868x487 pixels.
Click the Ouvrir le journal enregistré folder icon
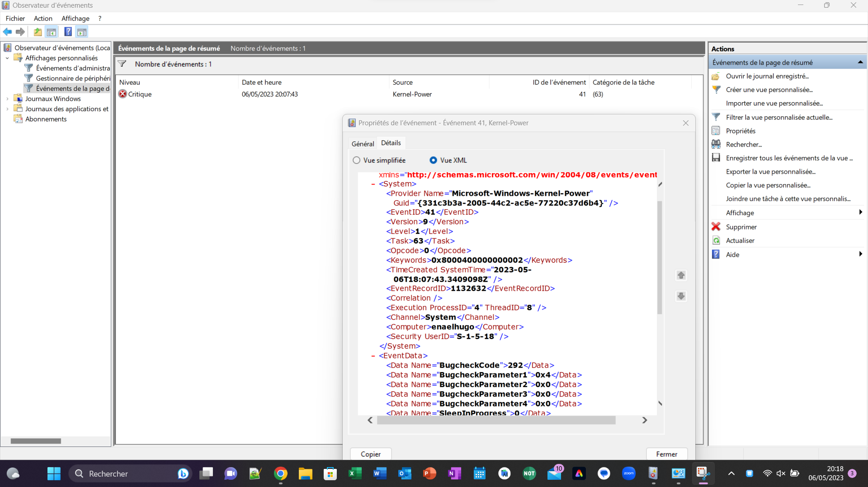point(716,76)
